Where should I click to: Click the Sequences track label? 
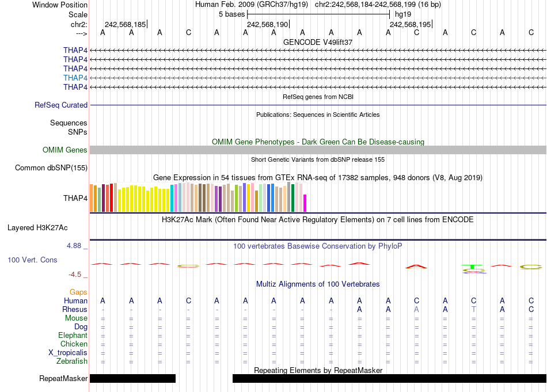point(69,123)
